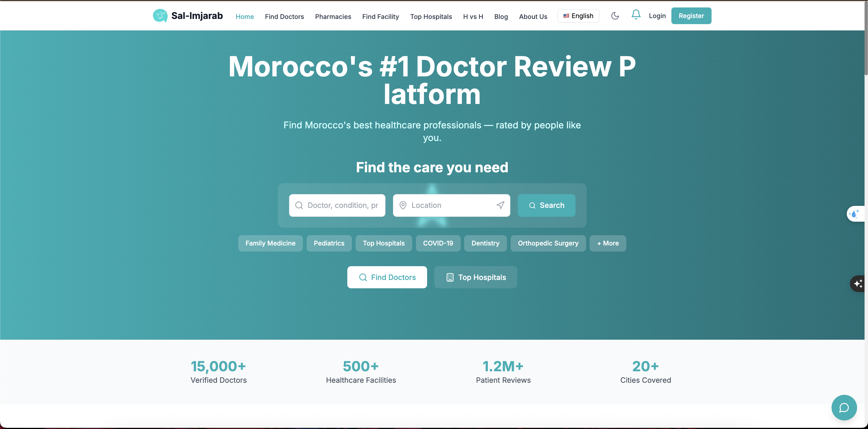
Task: Click the Register button
Action: tap(691, 16)
